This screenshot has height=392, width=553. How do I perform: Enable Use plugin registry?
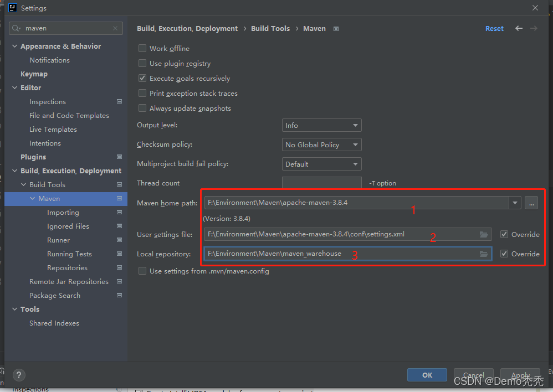pyautogui.click(x=142, y=63)
